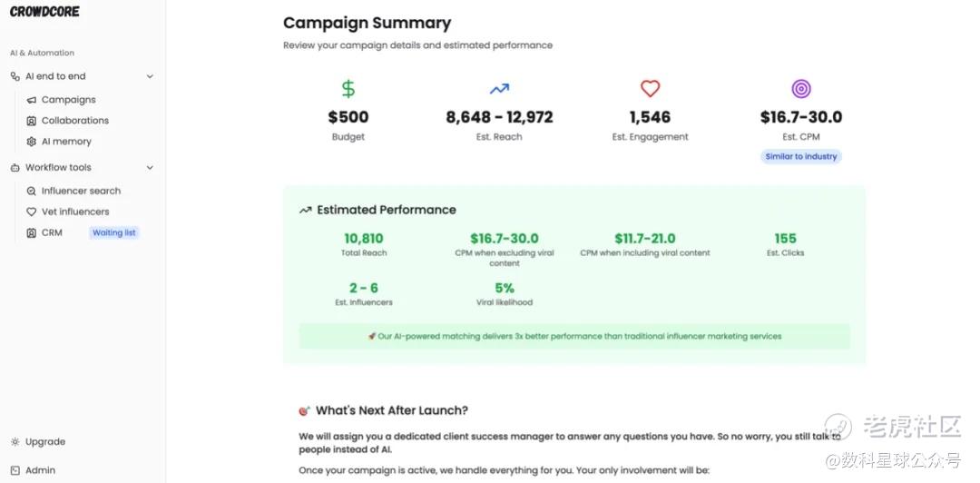Open the Collaborations menu item
Screen dimensions: 980x483
tap(75, 121)
